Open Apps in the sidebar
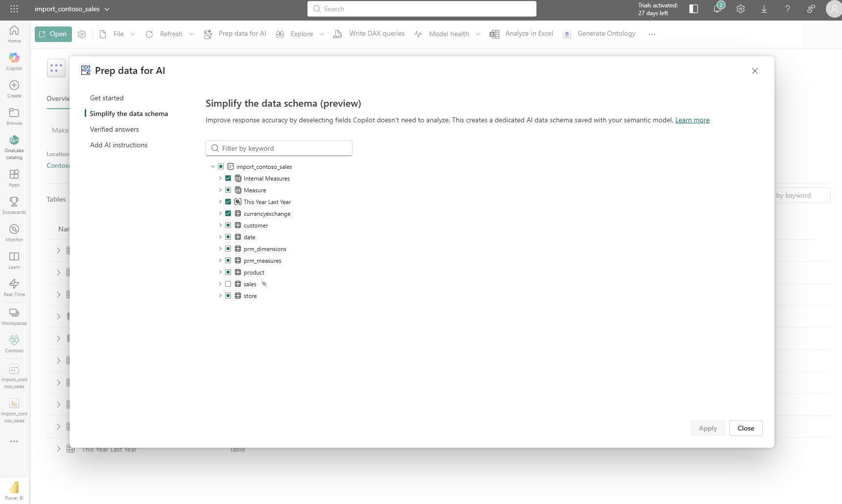 click(14, 178)
